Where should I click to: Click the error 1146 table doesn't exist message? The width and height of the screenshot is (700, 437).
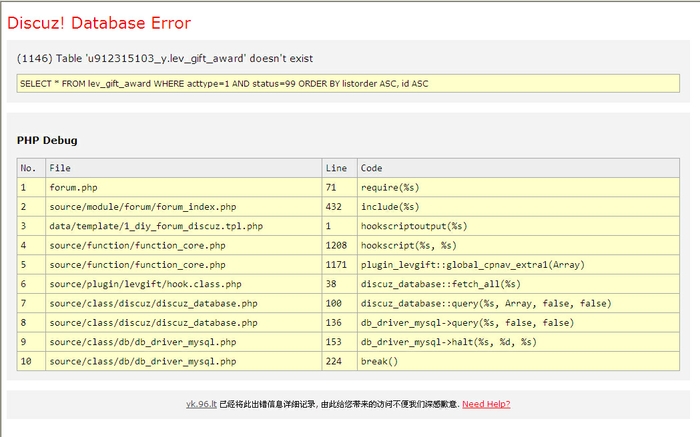pyautogui.click(x=165, y=58)
